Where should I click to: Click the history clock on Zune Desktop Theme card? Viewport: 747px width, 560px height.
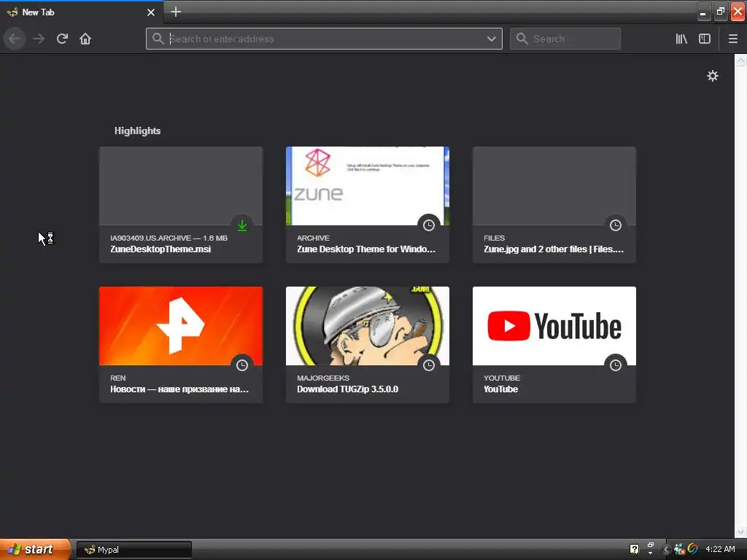[x=429, y=225]
